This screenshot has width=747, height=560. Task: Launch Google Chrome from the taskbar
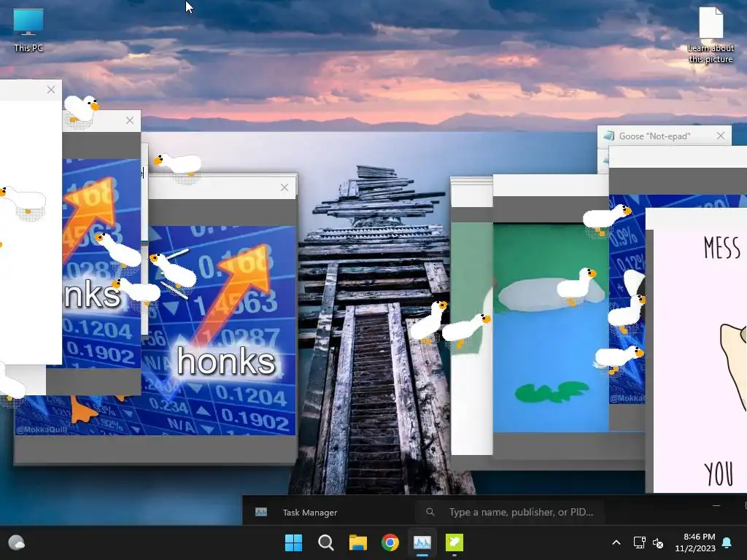click(390, 542)
